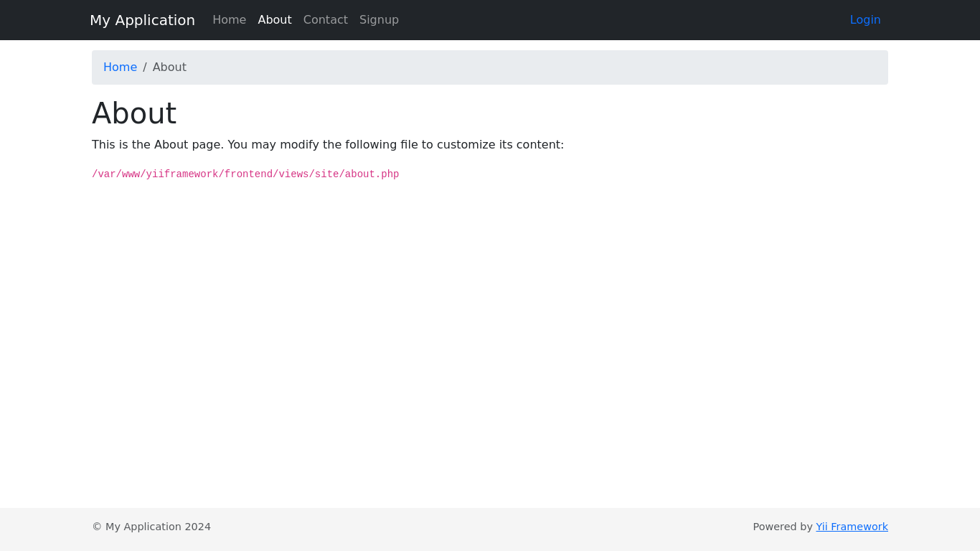The width and height of the screenshot is (980, 551).
Task: Go to Home in the navbar
Action: pyautogui.click(x=229, y=20)
